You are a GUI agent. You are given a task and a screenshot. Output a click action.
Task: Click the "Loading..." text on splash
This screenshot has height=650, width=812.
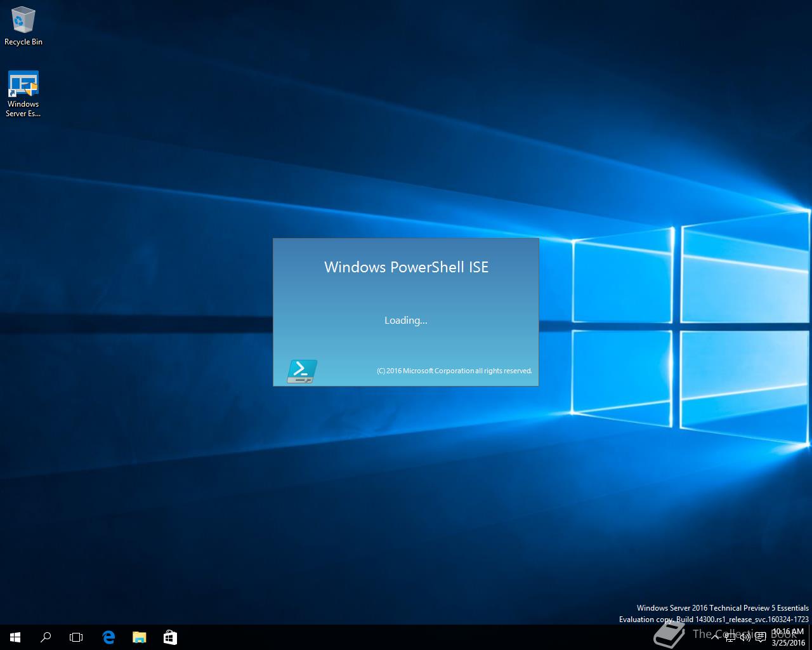point(406,321)
